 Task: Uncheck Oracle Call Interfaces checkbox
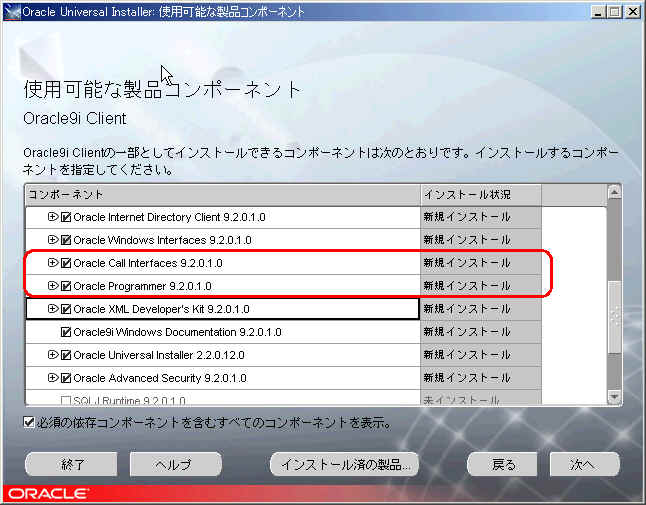(66, 263)
